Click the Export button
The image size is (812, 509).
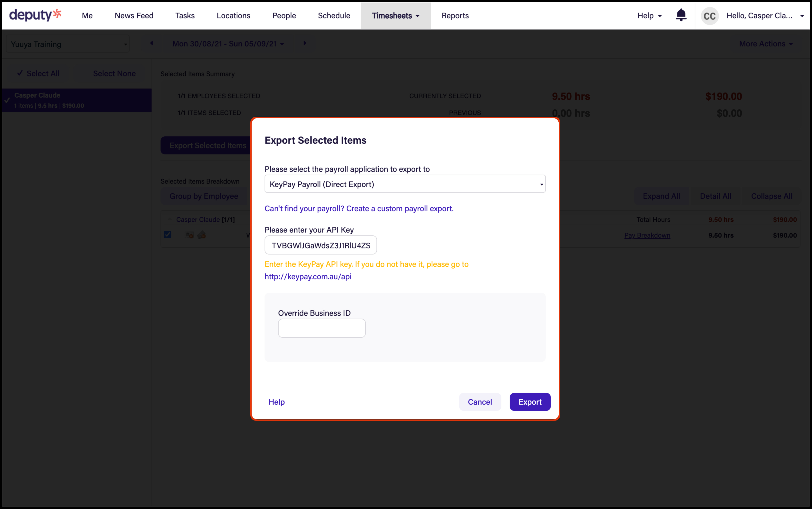(530, 402)
